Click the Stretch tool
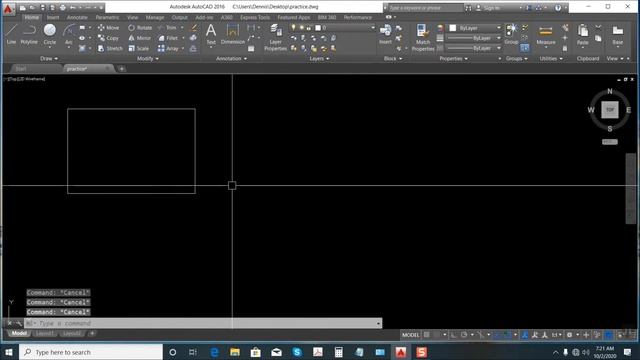This screenshot has height=360, width=640. tap(110, 48)
